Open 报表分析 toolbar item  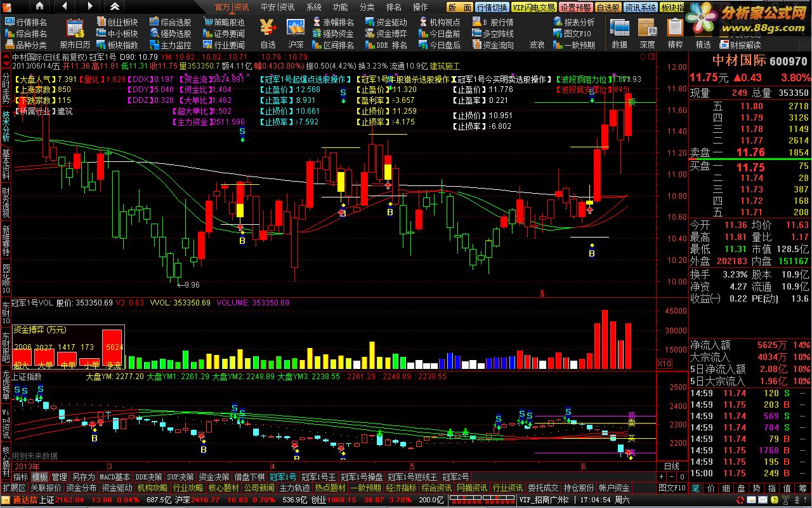click(x=573, y=22)
